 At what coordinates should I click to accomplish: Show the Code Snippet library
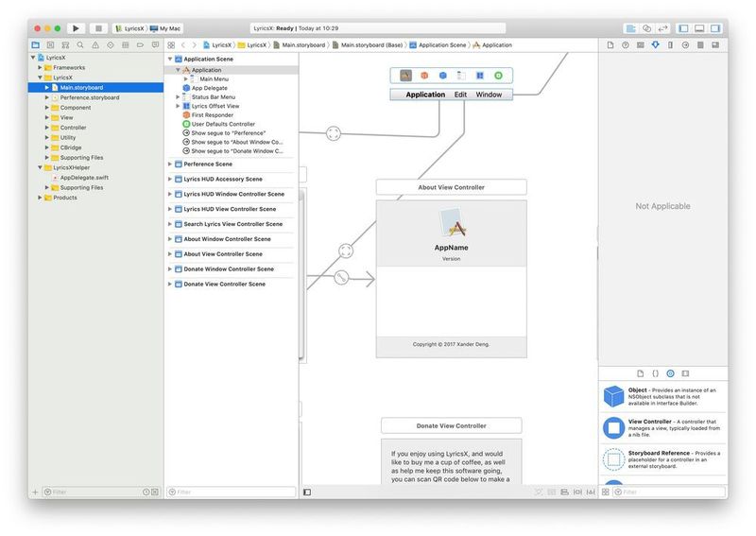[x=655, y=373]
